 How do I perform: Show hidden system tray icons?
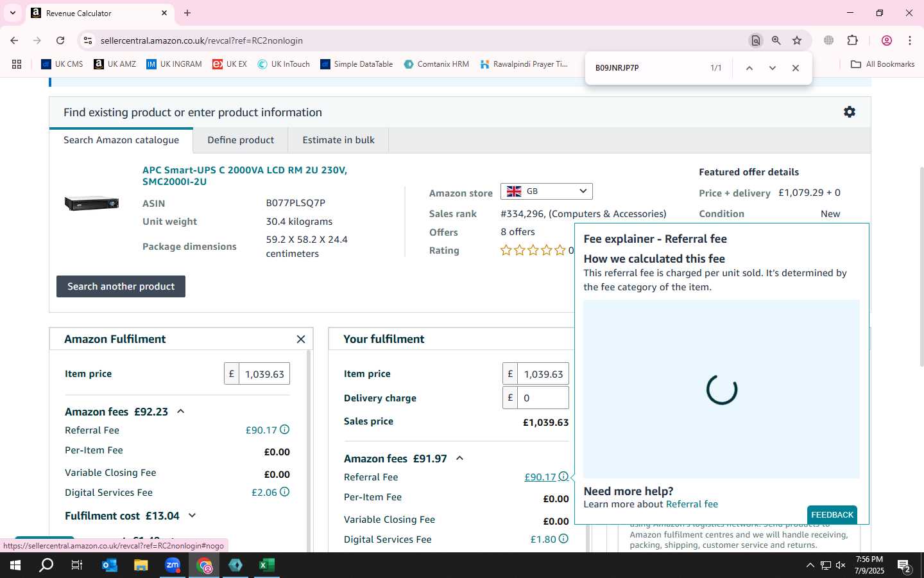point(810,565)
